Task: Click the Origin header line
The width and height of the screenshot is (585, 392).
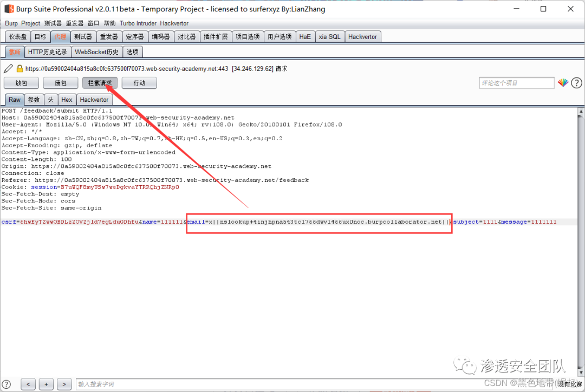Action: click(136, 166)
